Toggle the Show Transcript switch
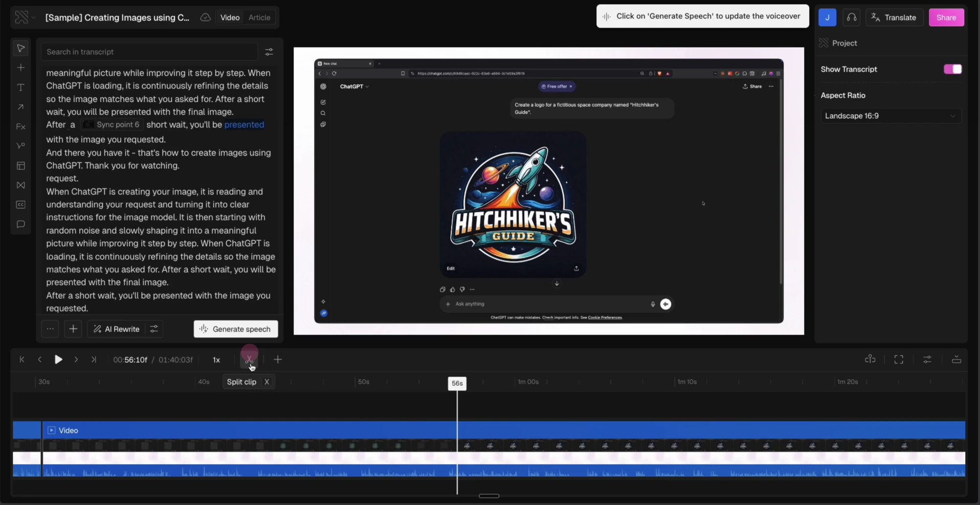980x505 pixels. (x=952, y=69)
